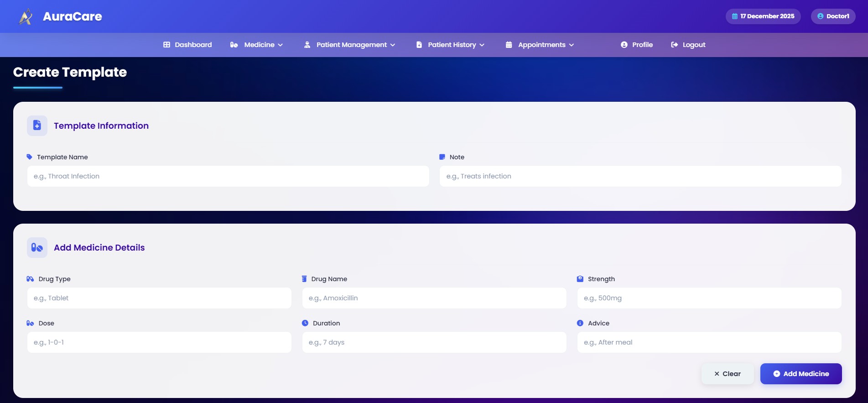Open the Profile menu item
The image size is (868, 403).
tap(642, 45)
